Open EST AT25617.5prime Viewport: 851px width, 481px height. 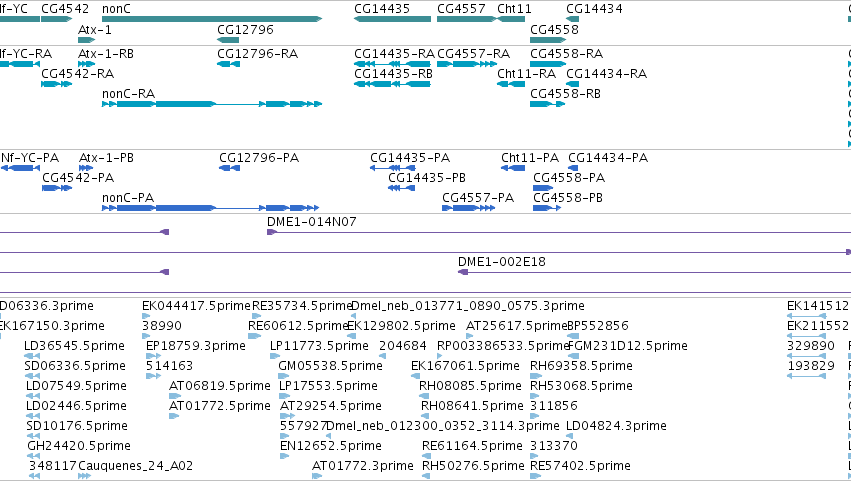tap(516, 326)
